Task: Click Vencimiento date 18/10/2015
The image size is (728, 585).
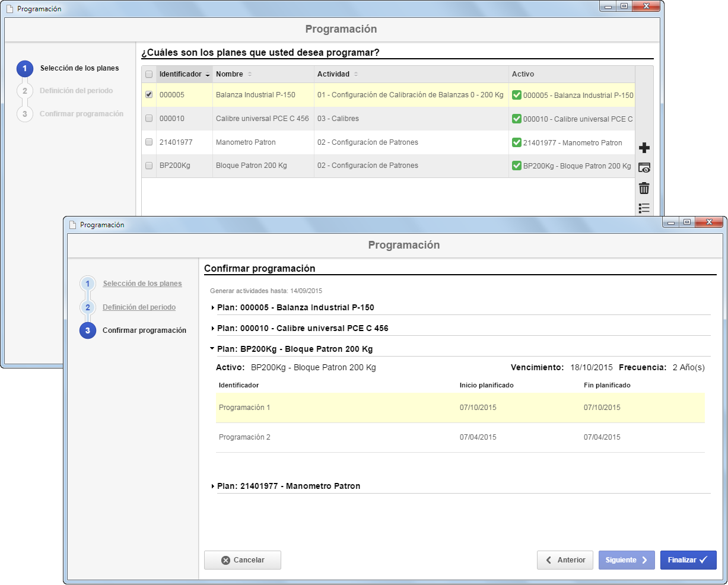Action: click(x=592, y=368)
